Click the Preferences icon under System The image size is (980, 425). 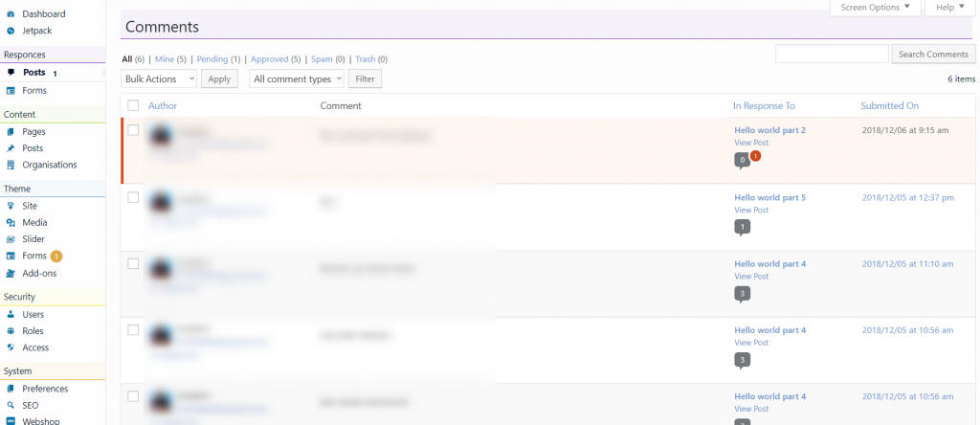pyautogui.click(x=11, y=389)
